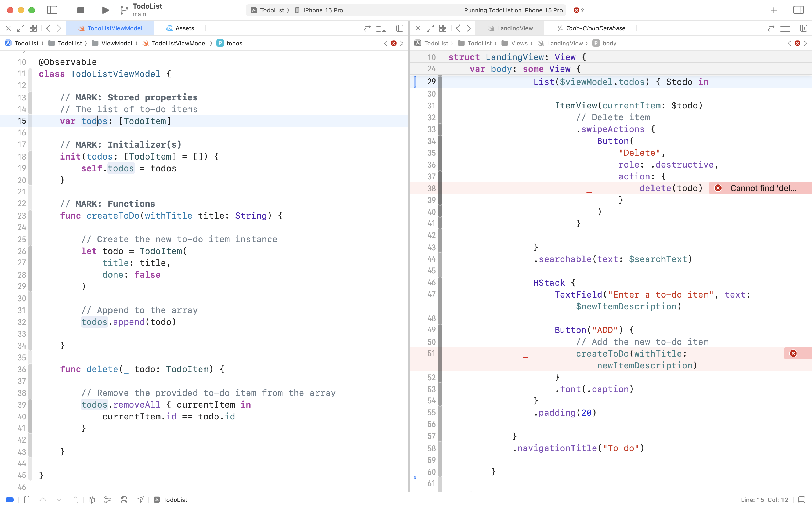Open the adjust editor options menu
812x507 pixels.
382,28
